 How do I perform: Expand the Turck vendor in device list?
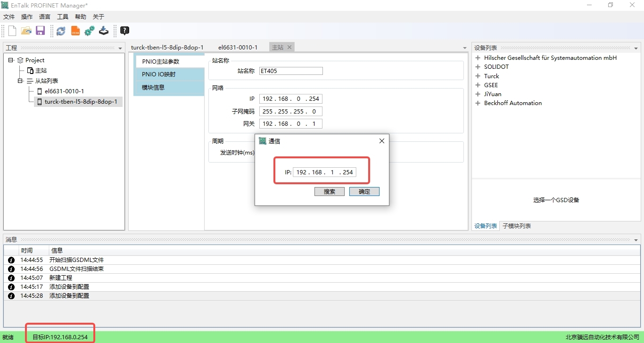[478, 76]
